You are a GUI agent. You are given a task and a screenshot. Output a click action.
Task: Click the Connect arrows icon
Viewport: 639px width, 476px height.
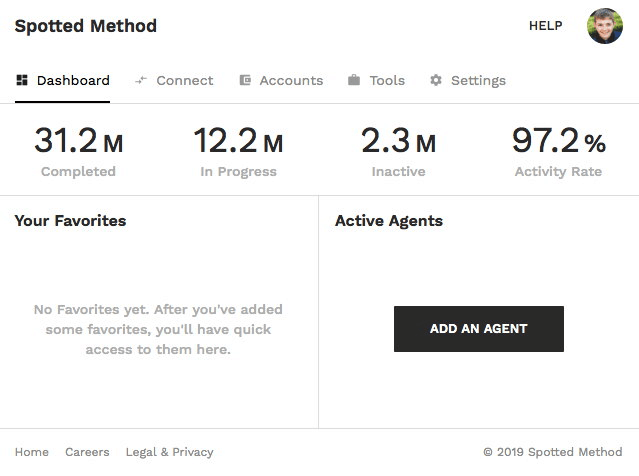141,80
